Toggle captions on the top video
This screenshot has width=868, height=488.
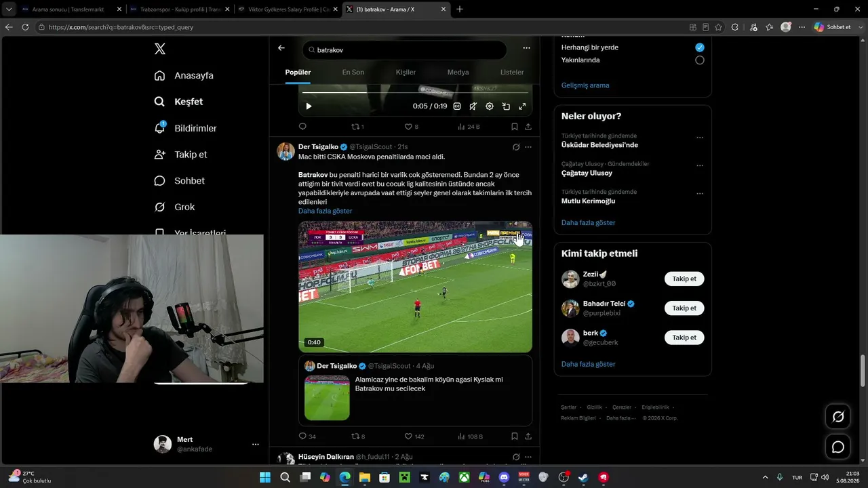pos(457,106)
